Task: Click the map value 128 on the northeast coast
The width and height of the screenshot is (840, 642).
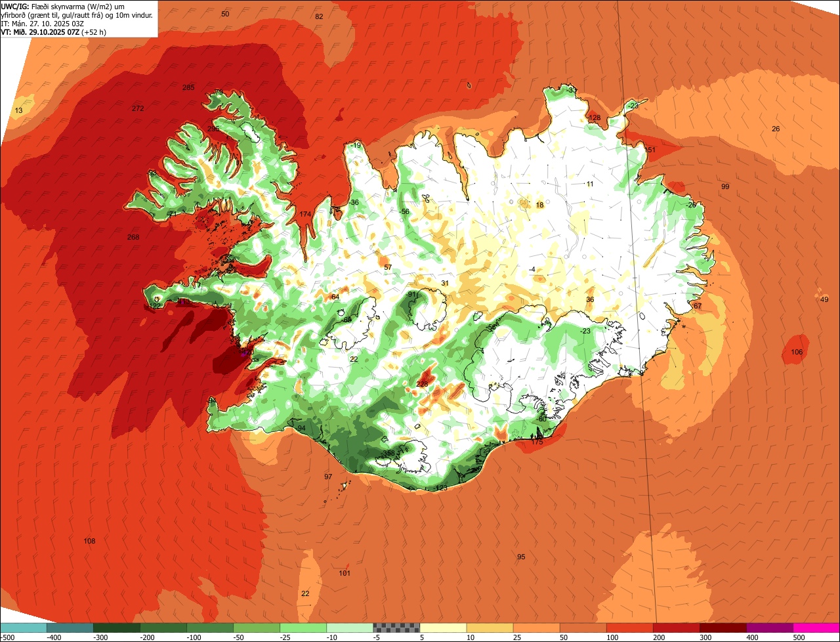Action: [595, 118]
